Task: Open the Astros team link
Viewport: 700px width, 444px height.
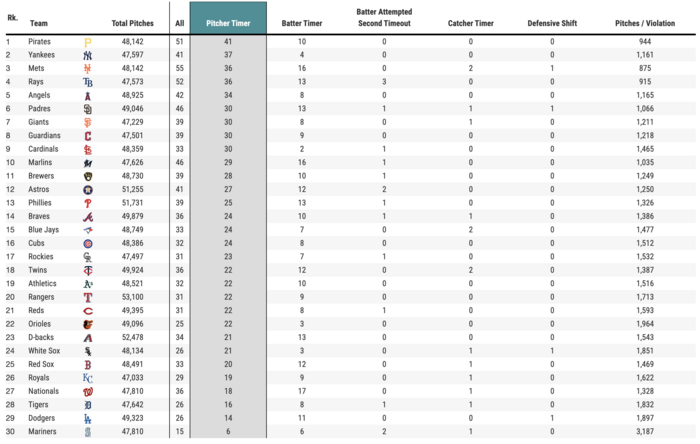Action: click(x=41, y=189)
